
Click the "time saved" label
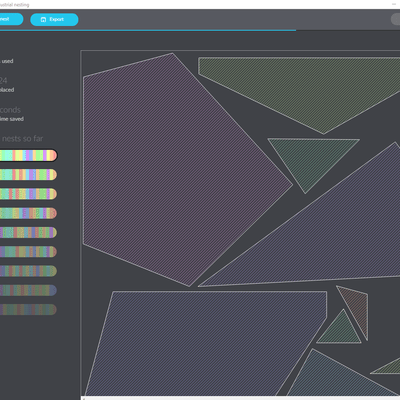click(12, 119)
